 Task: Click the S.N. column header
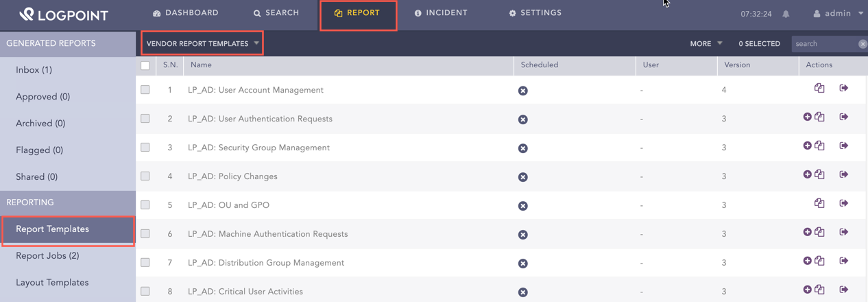171,65
